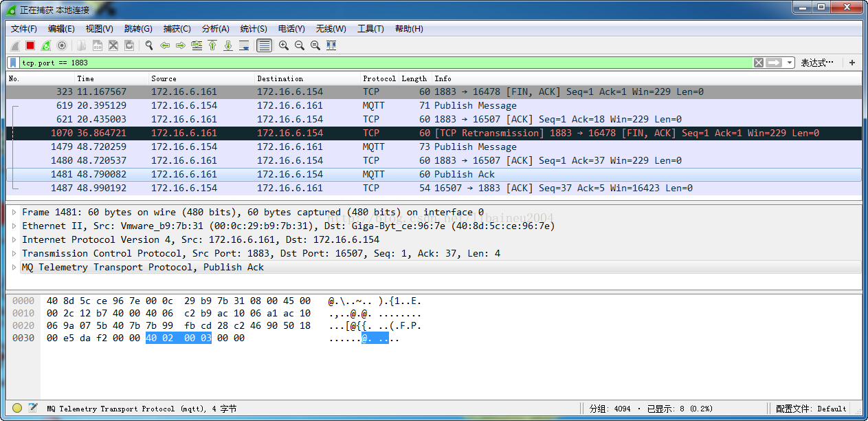Open the 文件(F) menu

(x=24, y=29)
